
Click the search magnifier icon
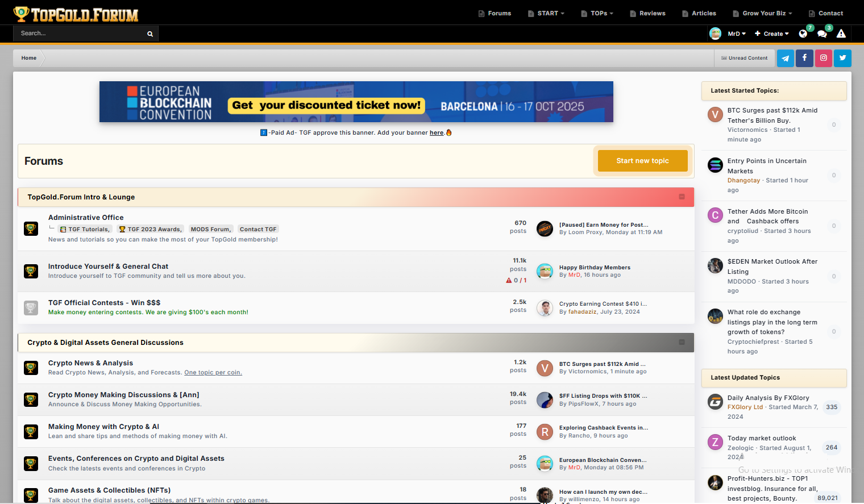150,34
